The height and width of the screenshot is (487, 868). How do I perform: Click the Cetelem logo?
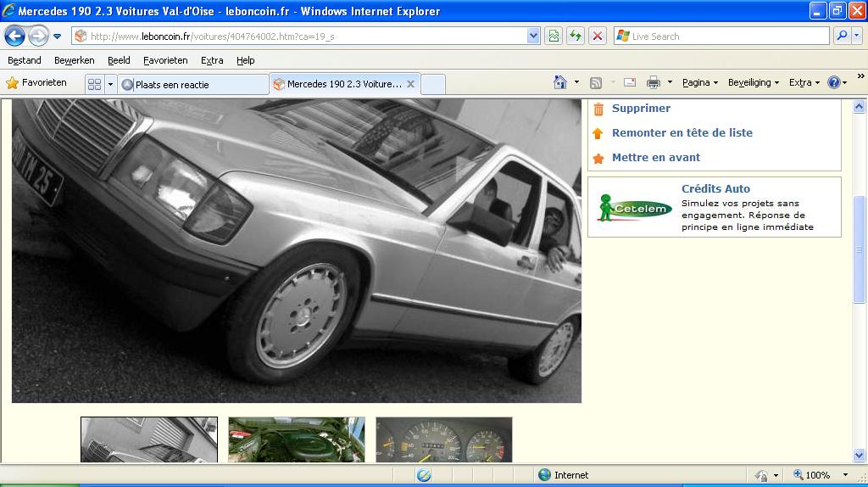tap(636, 208)
